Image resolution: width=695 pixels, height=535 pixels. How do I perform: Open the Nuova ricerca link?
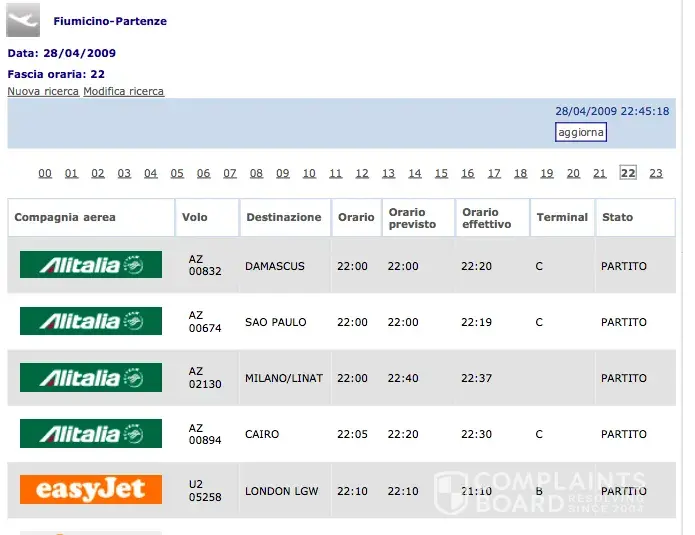point(43,91)
